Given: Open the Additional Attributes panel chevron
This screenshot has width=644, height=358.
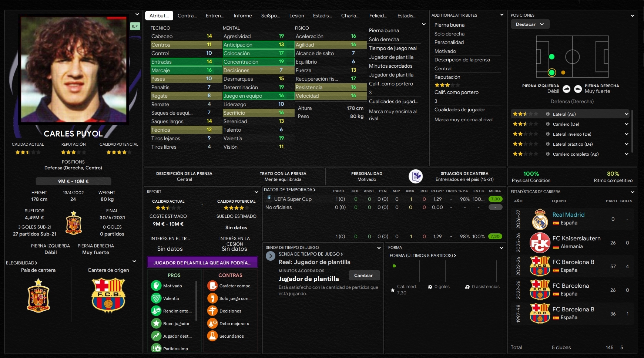Looking at the screenshot, I should (x=502, y=15).
